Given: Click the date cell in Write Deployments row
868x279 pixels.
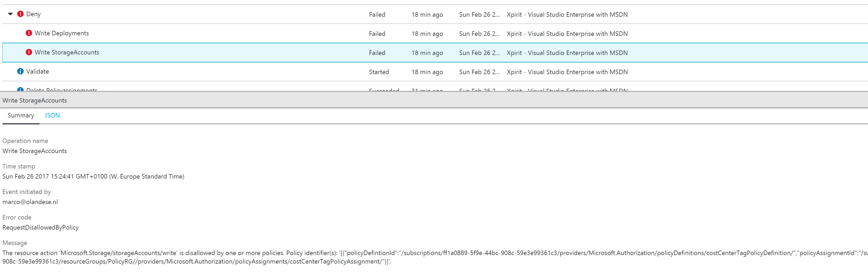Looking at the screenshot, I should point(479,34).
